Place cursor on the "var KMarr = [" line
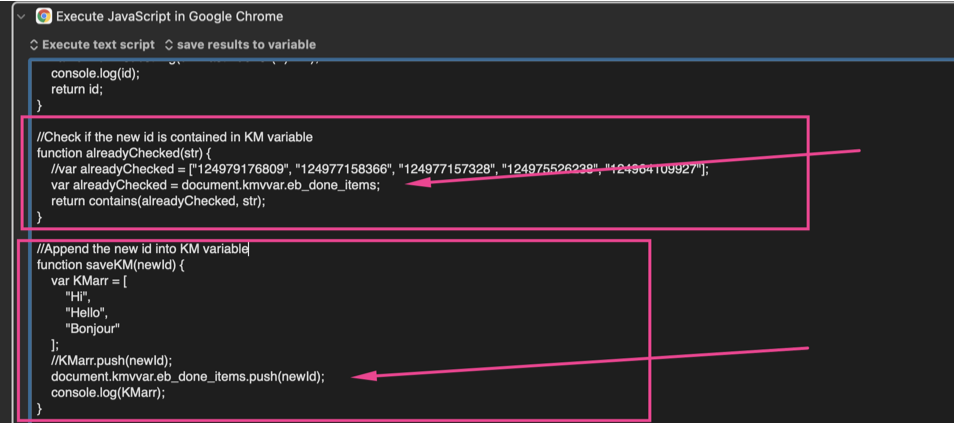This screenshot has height=423, width=954. point(89,281)
